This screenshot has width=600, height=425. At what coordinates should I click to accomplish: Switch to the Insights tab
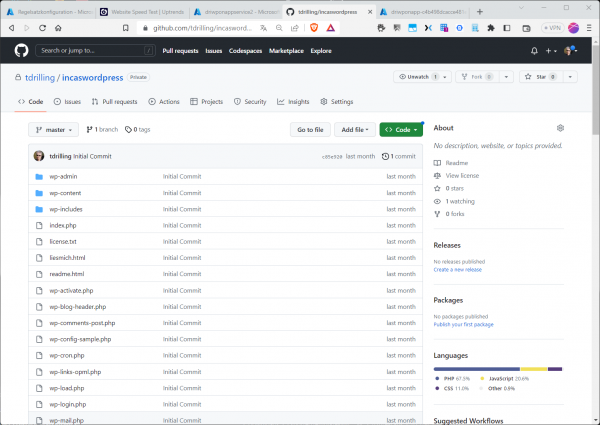tap(293, 102)
